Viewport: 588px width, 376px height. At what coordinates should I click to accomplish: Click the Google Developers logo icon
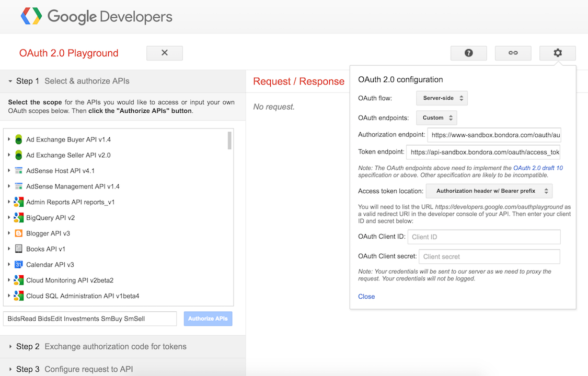point(31,17)
